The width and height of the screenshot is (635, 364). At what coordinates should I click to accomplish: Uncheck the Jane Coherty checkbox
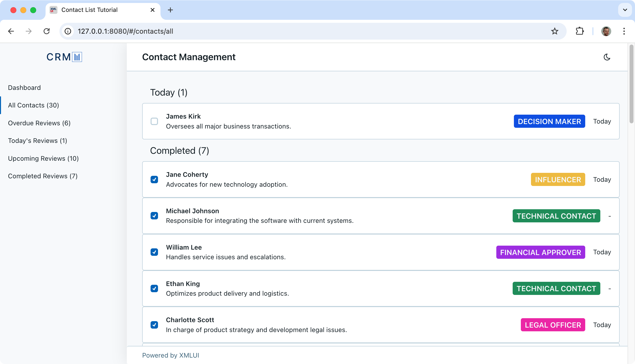click(154, 180)
